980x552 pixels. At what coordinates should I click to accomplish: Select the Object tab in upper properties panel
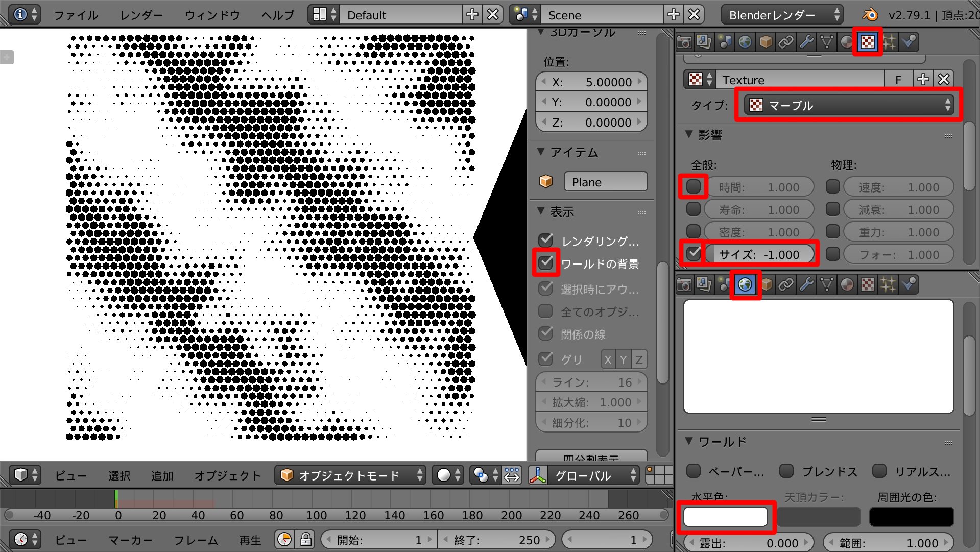[x=766, y=42]
